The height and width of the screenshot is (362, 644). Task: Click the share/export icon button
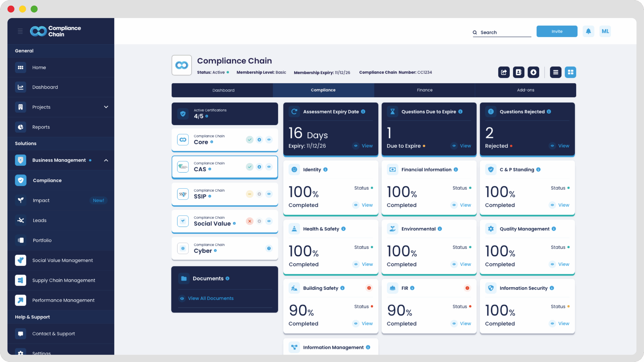click(x=504, y=72)
